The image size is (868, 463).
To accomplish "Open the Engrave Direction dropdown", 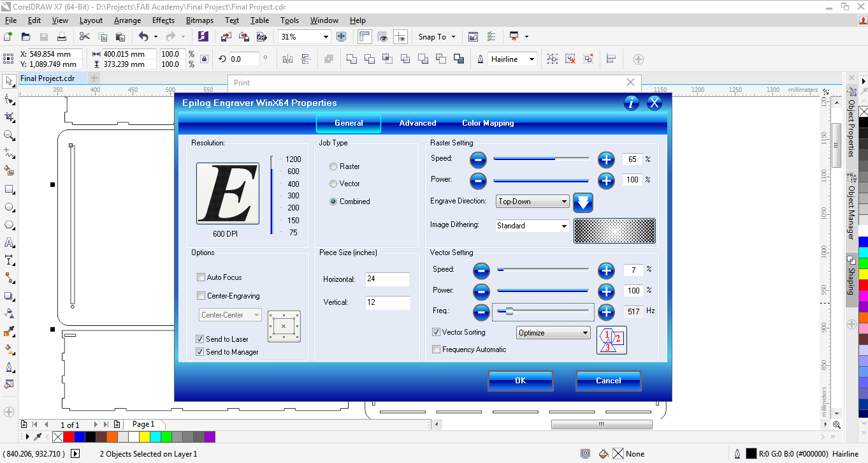I will 532,202.
